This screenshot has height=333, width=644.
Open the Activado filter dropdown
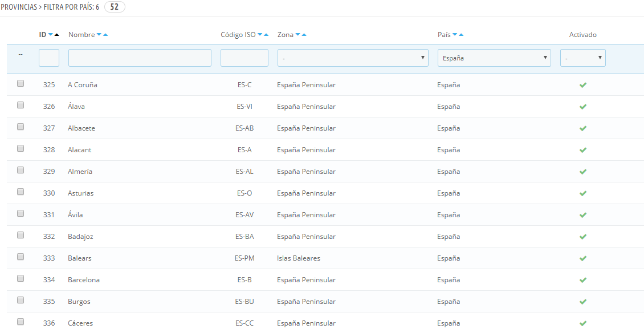[x=583, y=58]
